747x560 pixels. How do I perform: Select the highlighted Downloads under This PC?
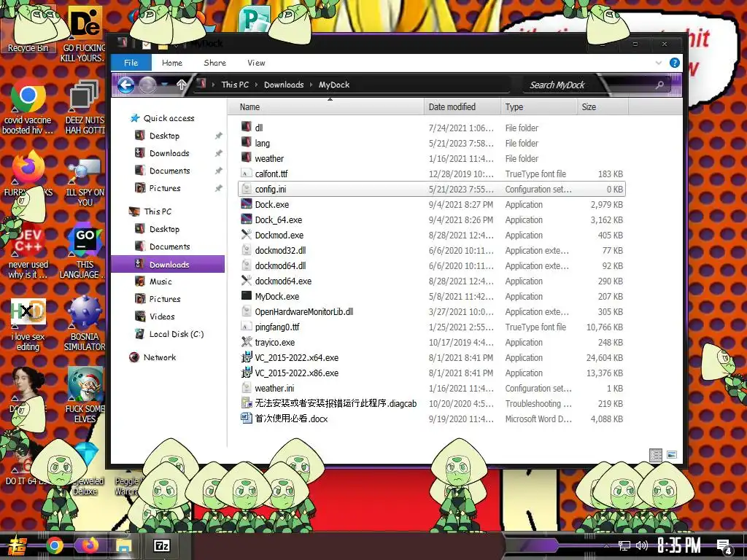[168, 264]
